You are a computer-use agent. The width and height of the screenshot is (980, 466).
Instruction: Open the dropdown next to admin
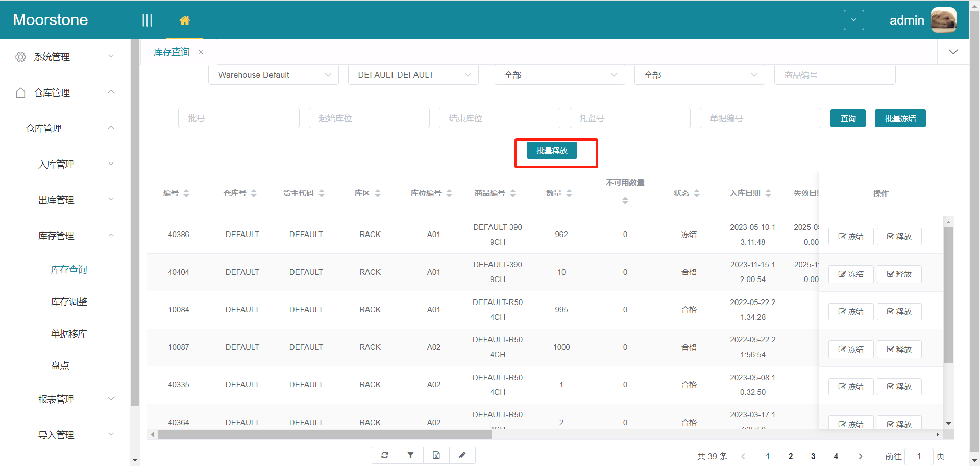click(x=853, y=20)
